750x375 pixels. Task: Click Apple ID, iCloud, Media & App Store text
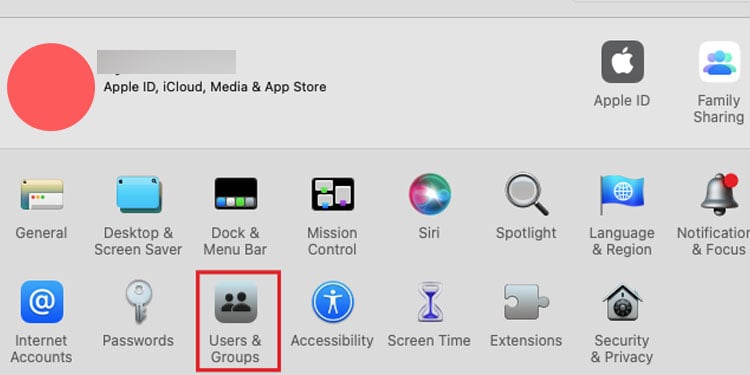click(x=215, y=87)
